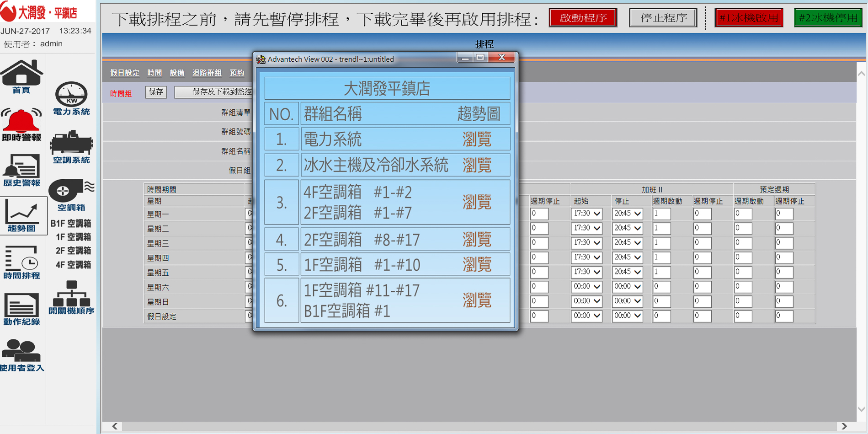This screenshot has height=434, width=868.
Task: Expand 星期三 加班II 停止 time dropdown
Action: pos(628,243)
